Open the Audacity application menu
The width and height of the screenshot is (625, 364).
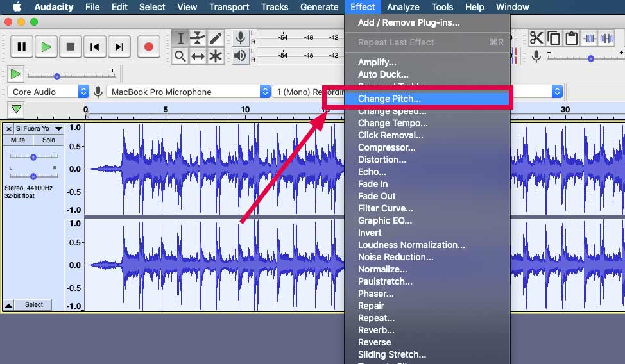tap(54, 7)
